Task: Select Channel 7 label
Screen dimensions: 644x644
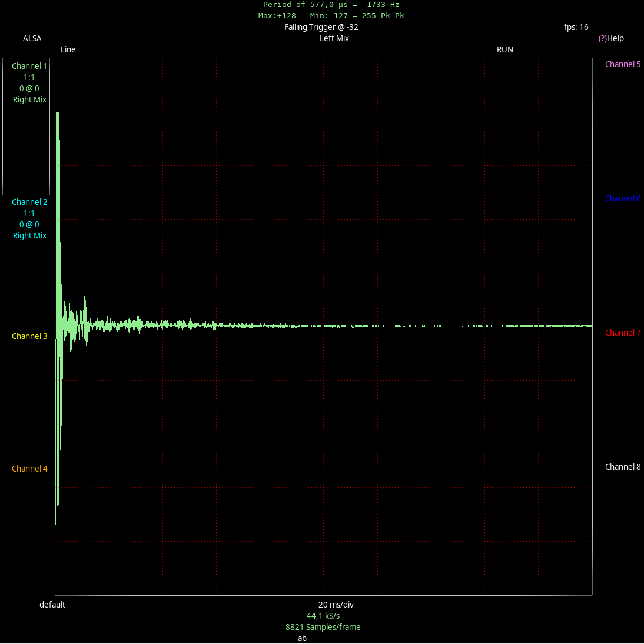Action: pos(623,333)
